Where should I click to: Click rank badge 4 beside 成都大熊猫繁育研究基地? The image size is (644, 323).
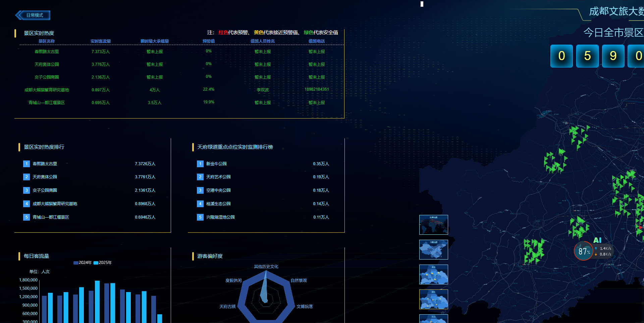26,204
